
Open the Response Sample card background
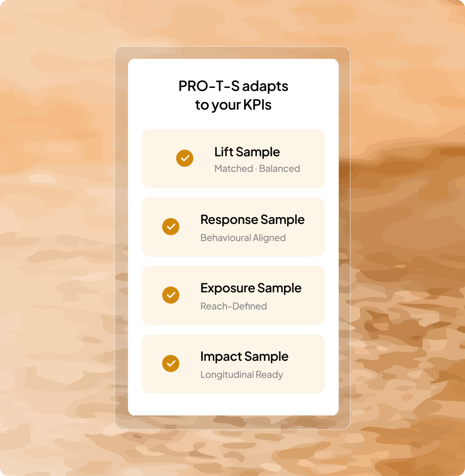[233, 227]
